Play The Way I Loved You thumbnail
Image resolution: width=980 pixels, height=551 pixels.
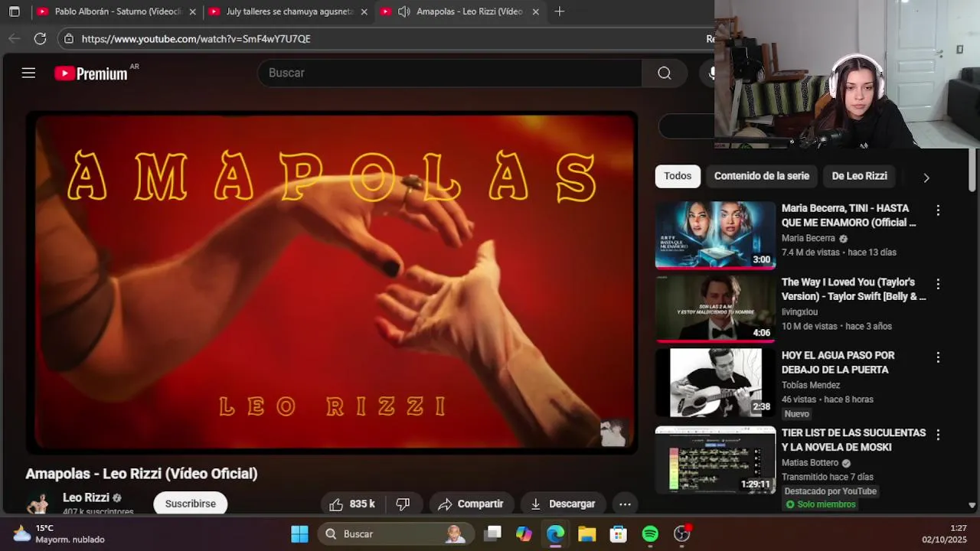click(715, 308)
